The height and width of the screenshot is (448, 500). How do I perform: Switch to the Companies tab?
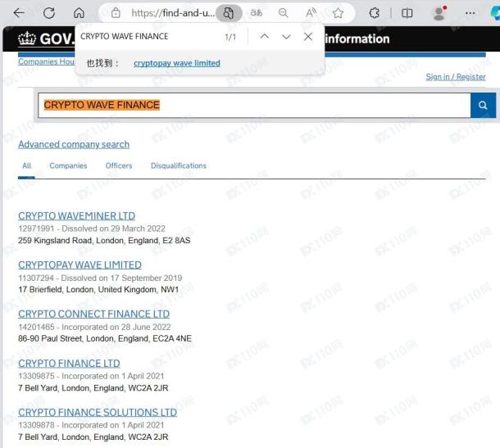click(68, 165)
